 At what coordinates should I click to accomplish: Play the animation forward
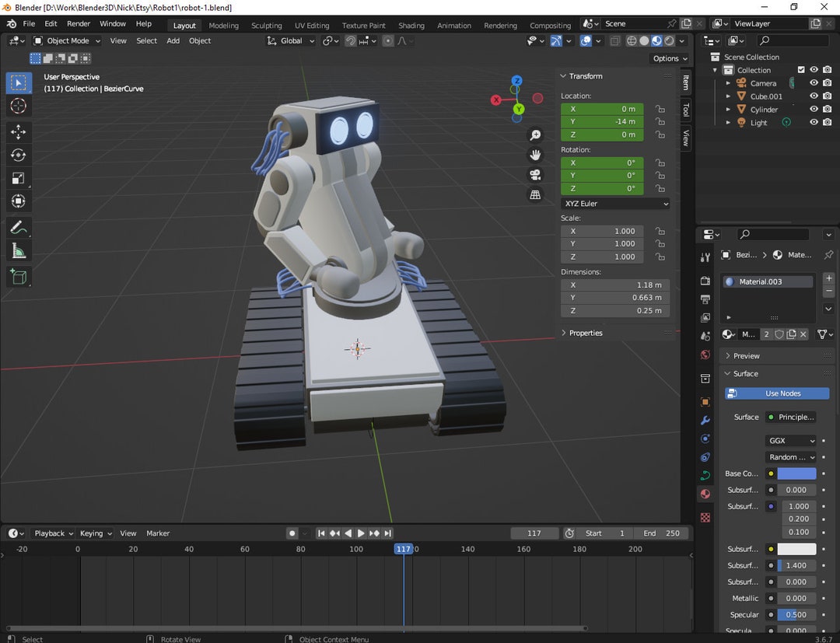click(x=361, y=533)
